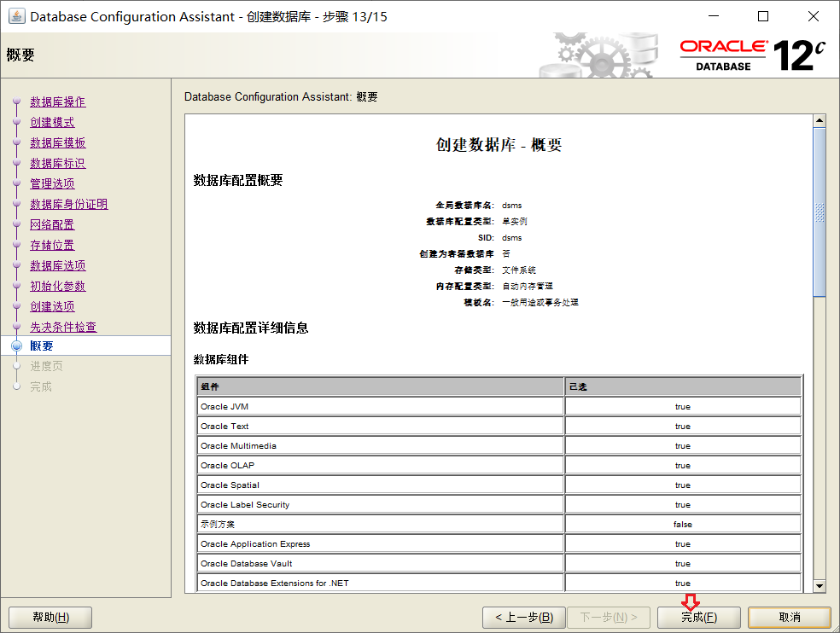The width and height of the screenshot is (840, 633).
Task: Click the 已选 column header
Action: coord(683,386)
